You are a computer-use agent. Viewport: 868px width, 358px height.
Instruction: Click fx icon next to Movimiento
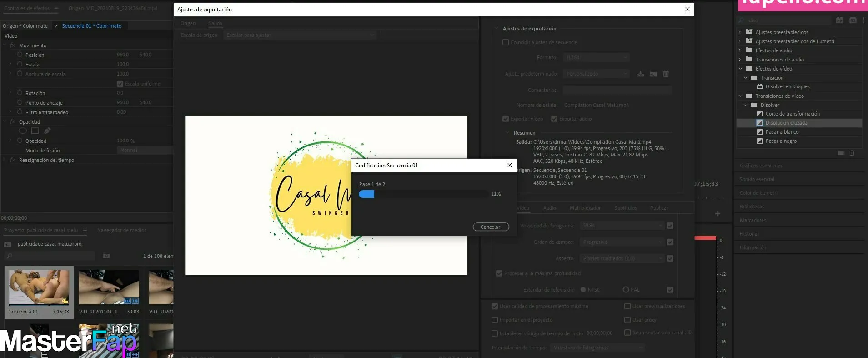(13, 45)
